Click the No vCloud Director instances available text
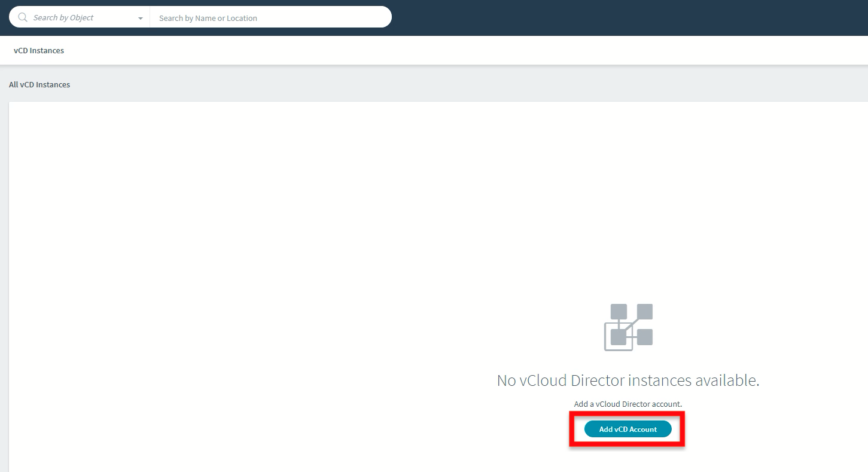Viewport: 868px width, 472px height. pos(628,380)
